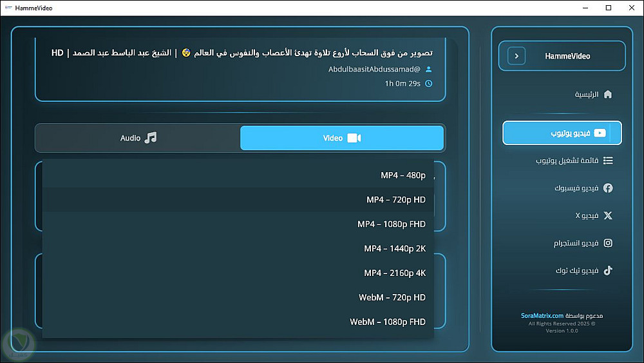Close the HammeVideo window
The height and width of the screenshot is (363, 644).
click(632, 8)
